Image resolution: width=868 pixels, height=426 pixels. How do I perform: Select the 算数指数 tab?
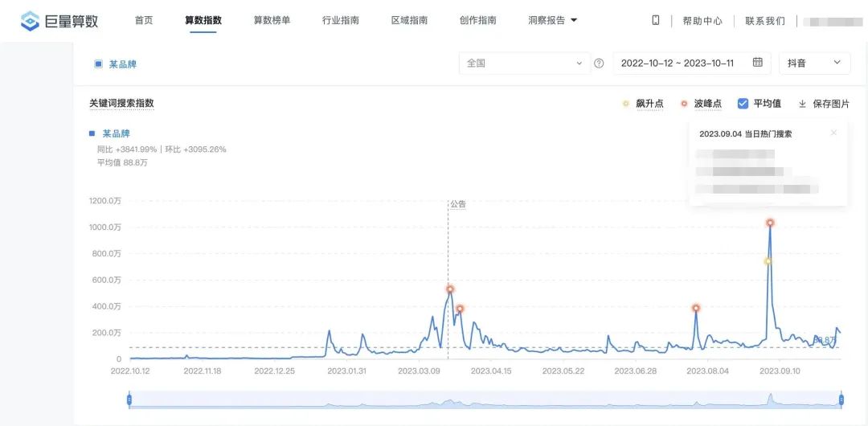pyautogui.click(x=203, y=21)
